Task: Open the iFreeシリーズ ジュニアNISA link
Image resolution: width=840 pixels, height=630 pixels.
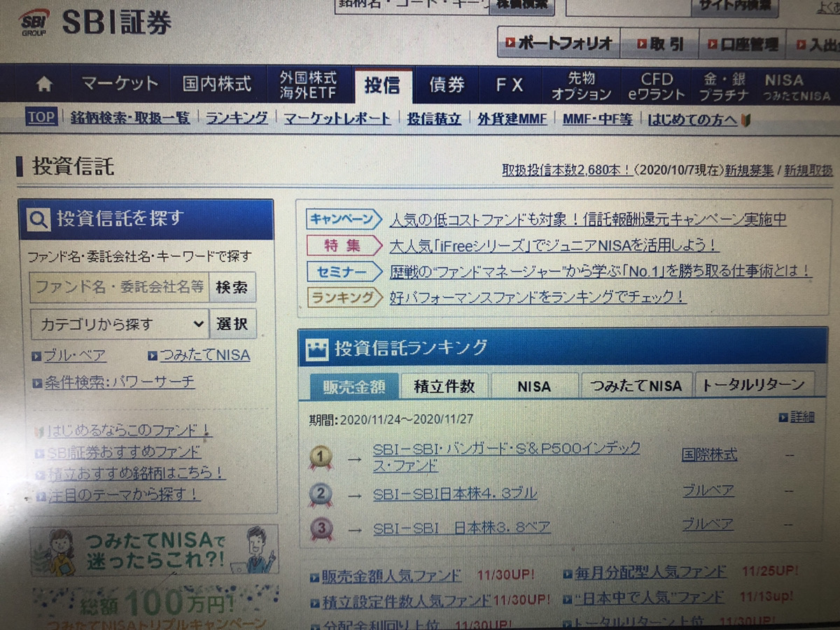Action: (x=554, y=246)
